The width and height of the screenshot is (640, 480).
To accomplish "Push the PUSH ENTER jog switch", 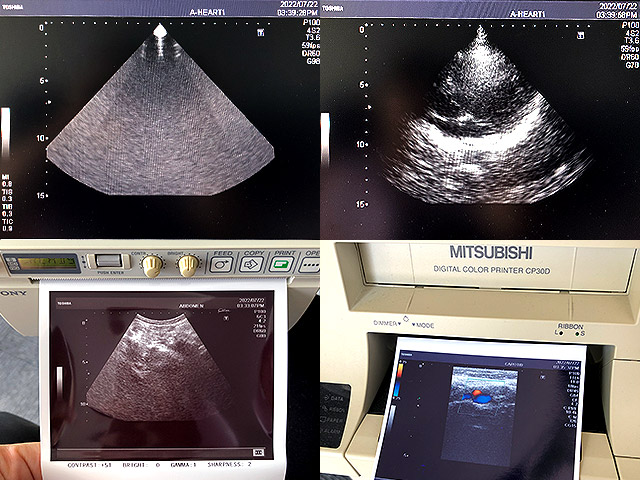I will pyautogui.click(x=109, y=260).
